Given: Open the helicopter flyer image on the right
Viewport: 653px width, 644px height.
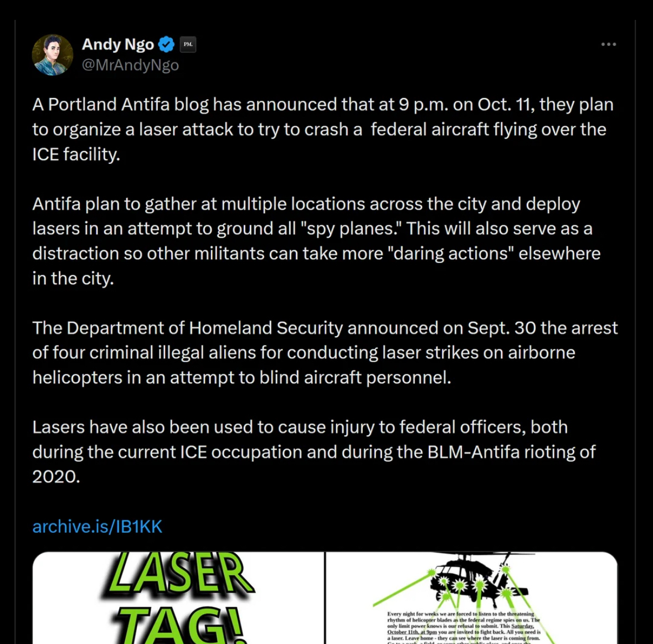Looking at the screenshot, I should [471, 598].
